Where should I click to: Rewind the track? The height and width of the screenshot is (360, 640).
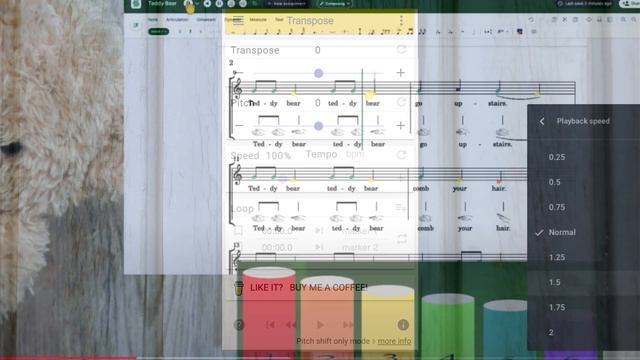click(291, 325)
